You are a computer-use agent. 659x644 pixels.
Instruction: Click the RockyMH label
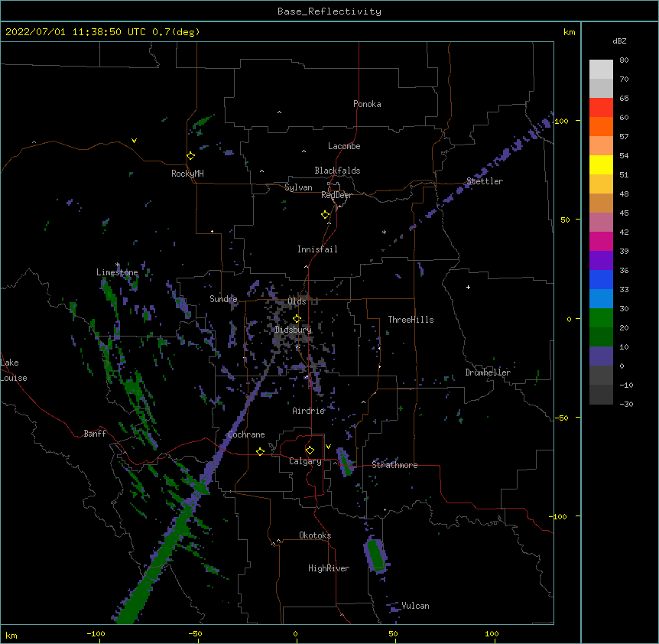click(187, 174)
